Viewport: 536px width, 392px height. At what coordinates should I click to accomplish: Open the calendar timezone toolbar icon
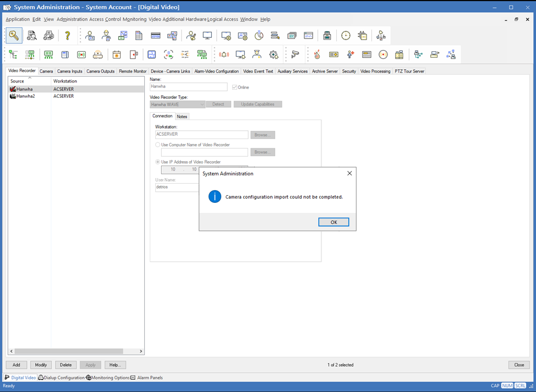click(x=117, y=54)
